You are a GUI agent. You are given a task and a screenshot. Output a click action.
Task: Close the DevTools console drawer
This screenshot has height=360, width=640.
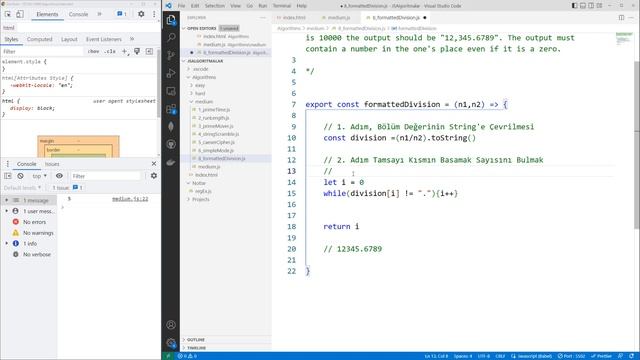pyautogui.click(x=154, y=164)
